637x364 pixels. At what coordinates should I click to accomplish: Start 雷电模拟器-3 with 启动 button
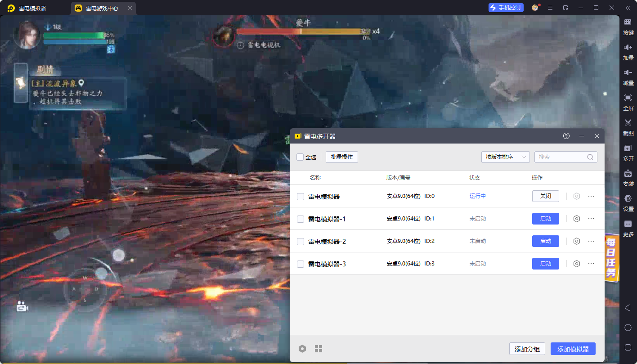coord(546,264)
